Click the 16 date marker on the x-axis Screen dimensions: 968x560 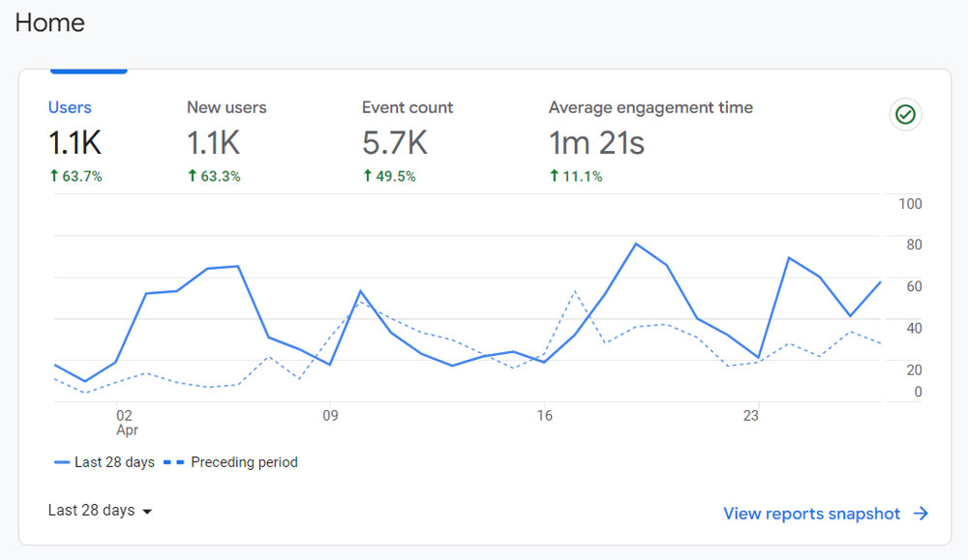pos(544,416)
